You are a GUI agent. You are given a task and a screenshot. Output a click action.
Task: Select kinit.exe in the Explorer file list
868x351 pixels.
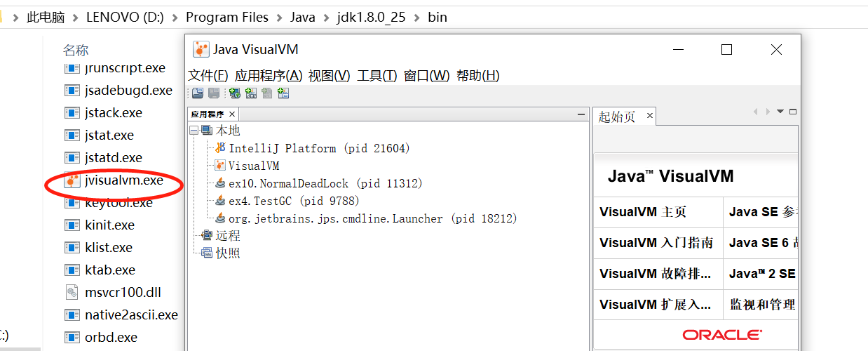(x=100, y=225)
